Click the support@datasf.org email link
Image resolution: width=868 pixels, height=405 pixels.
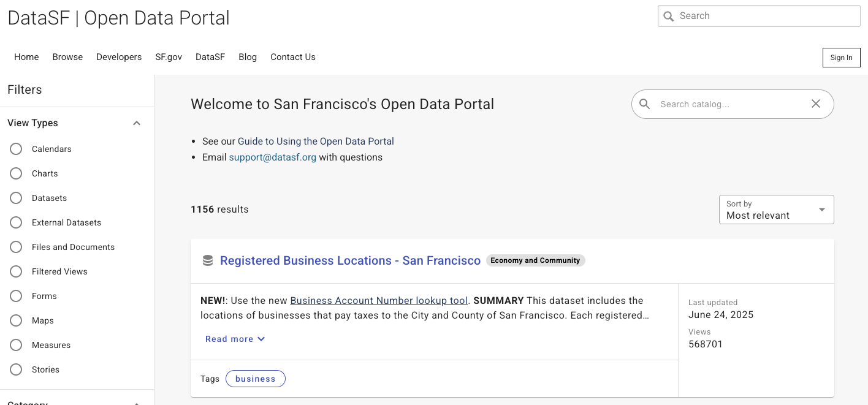click(273, 157)
